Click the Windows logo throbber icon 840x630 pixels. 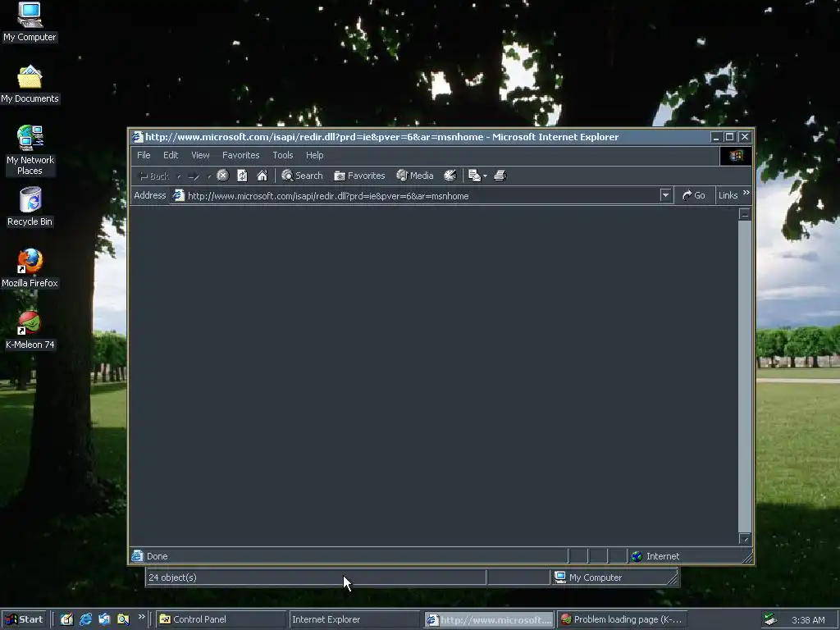[736, 156]
